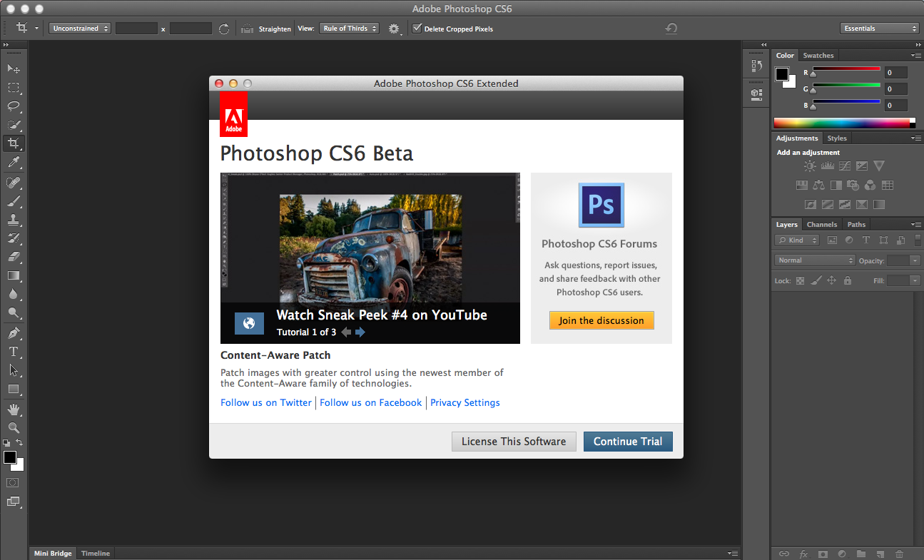Select the Eraser tool

tap(14, 257)
